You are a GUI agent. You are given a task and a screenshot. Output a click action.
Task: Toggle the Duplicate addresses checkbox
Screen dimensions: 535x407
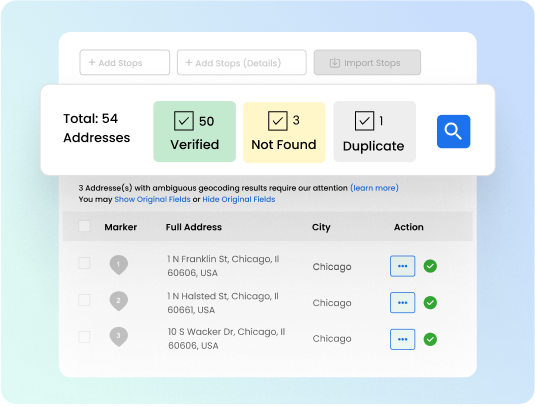364,121
